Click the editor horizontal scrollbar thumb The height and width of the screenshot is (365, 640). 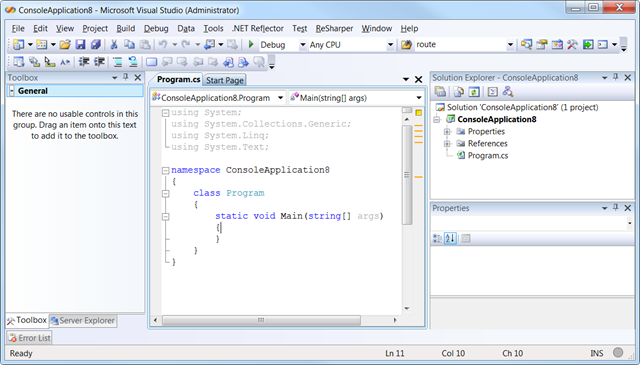pos(261,320)
